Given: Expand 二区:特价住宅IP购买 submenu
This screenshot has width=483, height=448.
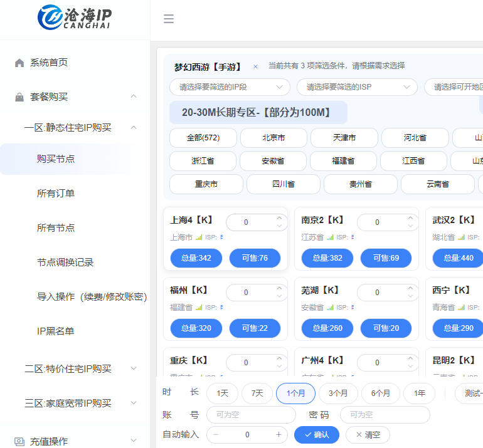Looking at the screenshot, I should pos(134,368).
